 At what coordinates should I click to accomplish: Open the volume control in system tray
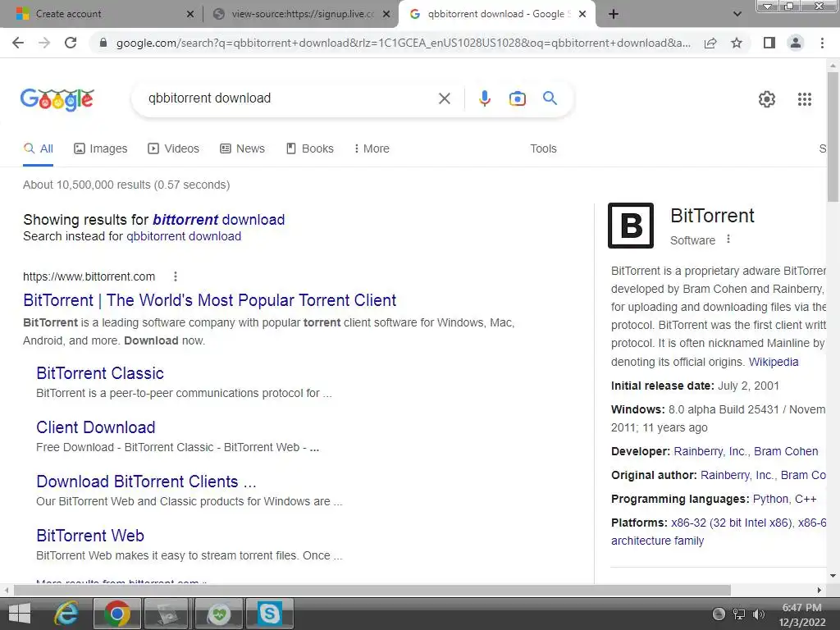click(759, 614)
